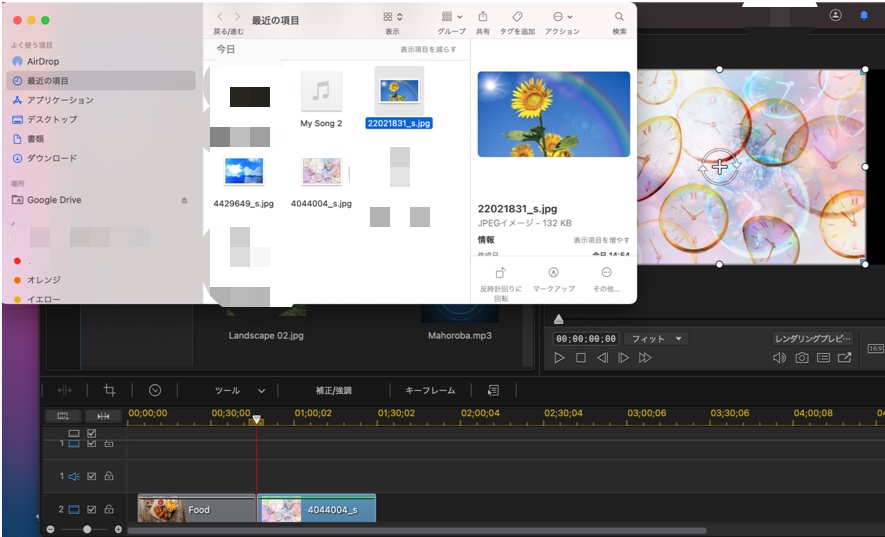Click the Finder search magnifier icon
The width and height of the screenshot is (885, 537).
pos(620,17)
